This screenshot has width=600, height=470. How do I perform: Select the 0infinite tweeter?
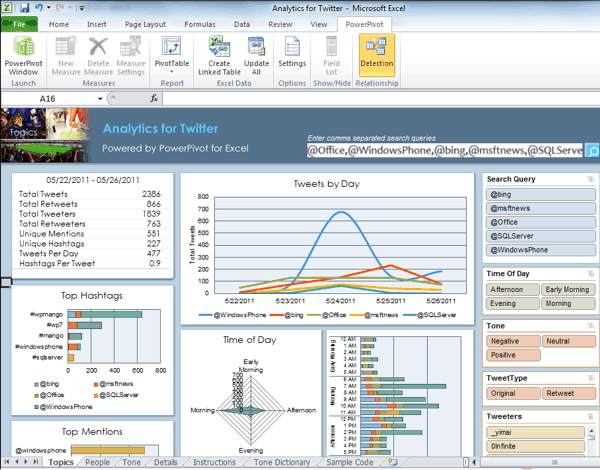pos(535,446)
